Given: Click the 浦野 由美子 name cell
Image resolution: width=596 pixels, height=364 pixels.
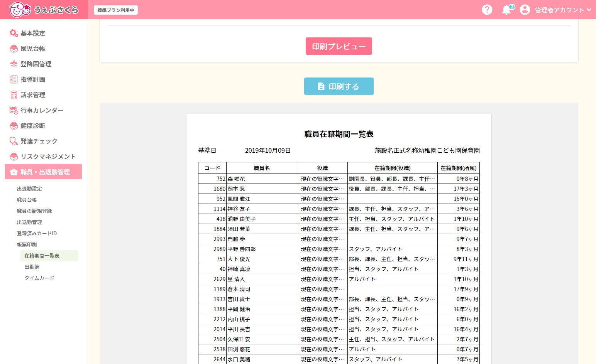Looking at the screenshot, I should [262, 219].
